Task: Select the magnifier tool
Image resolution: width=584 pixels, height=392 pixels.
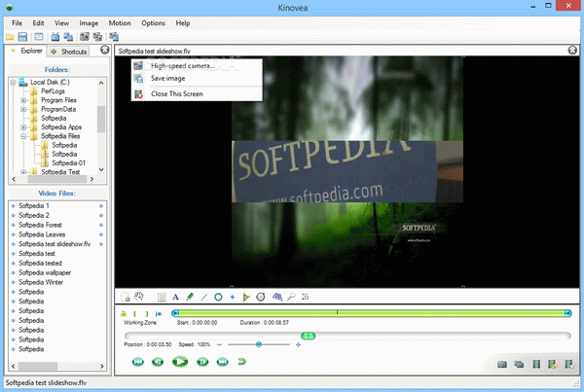Action: (x=291, y=297)
